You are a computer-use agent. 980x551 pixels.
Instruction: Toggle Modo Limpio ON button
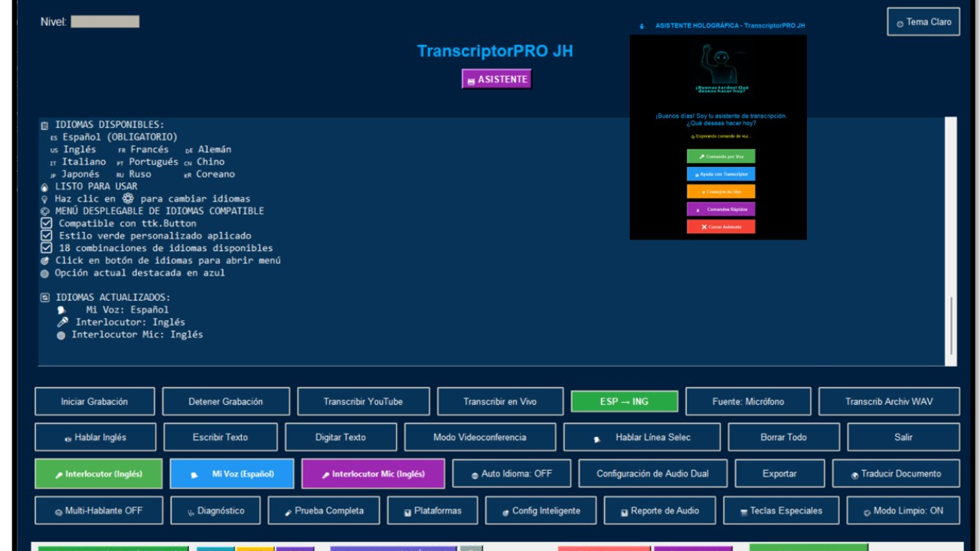903,510
